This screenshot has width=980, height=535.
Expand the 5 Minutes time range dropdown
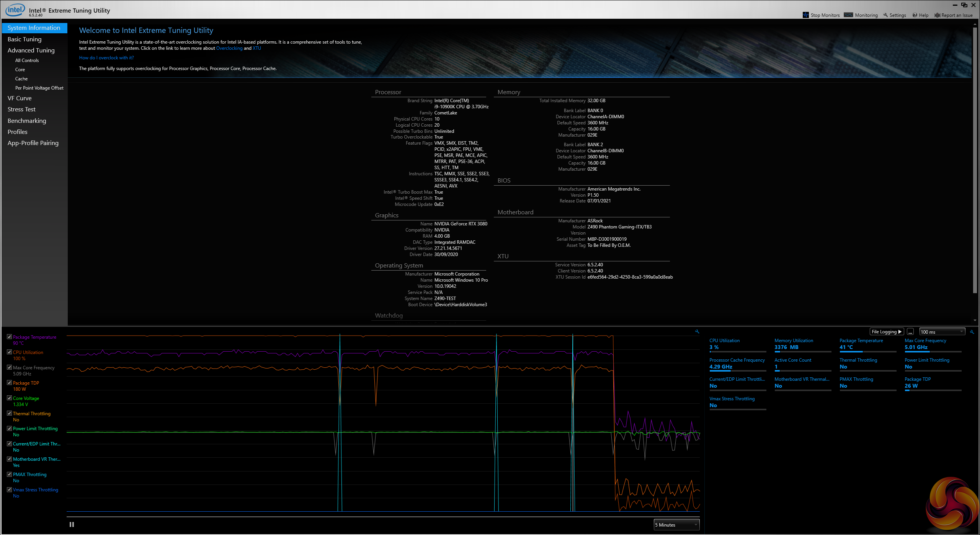(676, 525)
